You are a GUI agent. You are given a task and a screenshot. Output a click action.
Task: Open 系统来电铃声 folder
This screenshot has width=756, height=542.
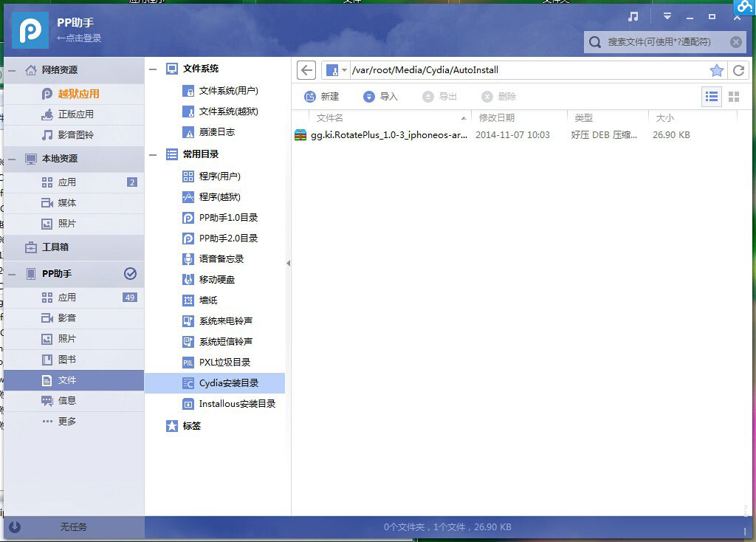point(218,321)
